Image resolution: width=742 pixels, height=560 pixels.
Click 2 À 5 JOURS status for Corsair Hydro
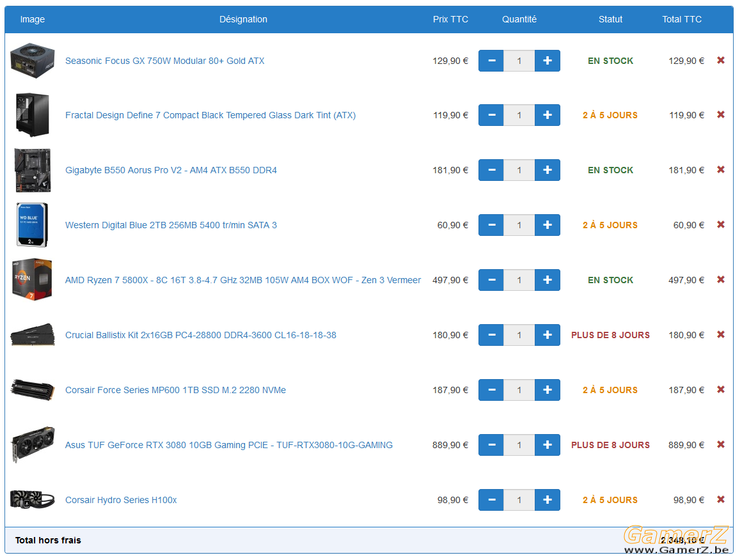pyautogui.click(x=610, y=500)
